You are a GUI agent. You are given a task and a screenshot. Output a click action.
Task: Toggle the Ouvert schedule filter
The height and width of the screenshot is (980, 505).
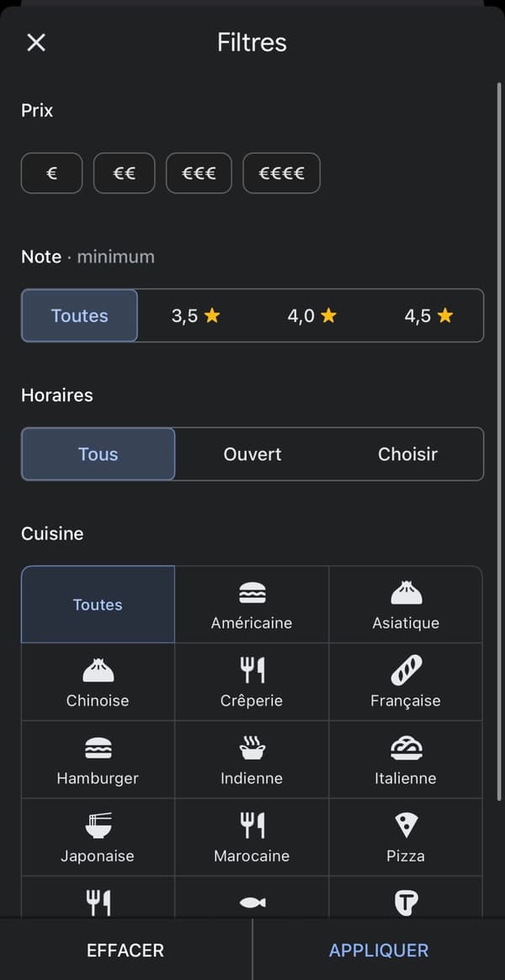pyautogui.click(x=252, y=453)
